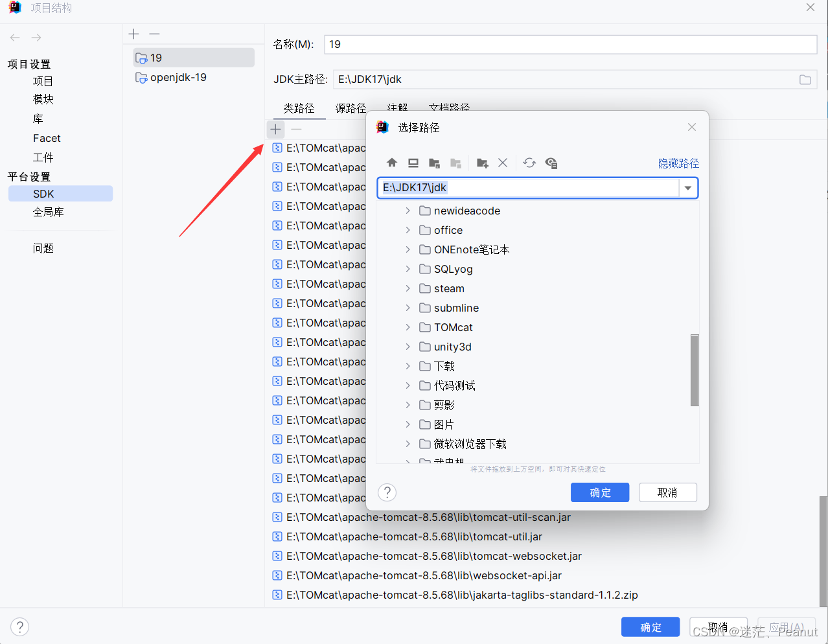Toggle show hidden files and directories
This screenshot has height=644, width=828.
click(551, 163)
